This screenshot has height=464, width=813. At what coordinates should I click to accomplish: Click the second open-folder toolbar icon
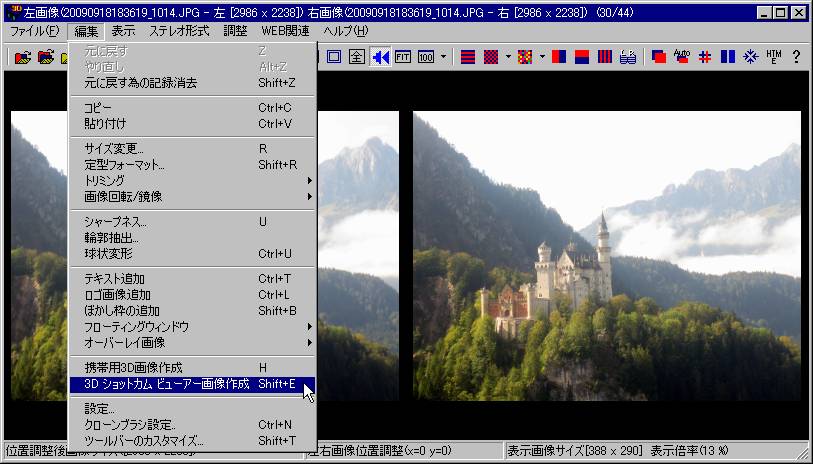tap(46, 57)
